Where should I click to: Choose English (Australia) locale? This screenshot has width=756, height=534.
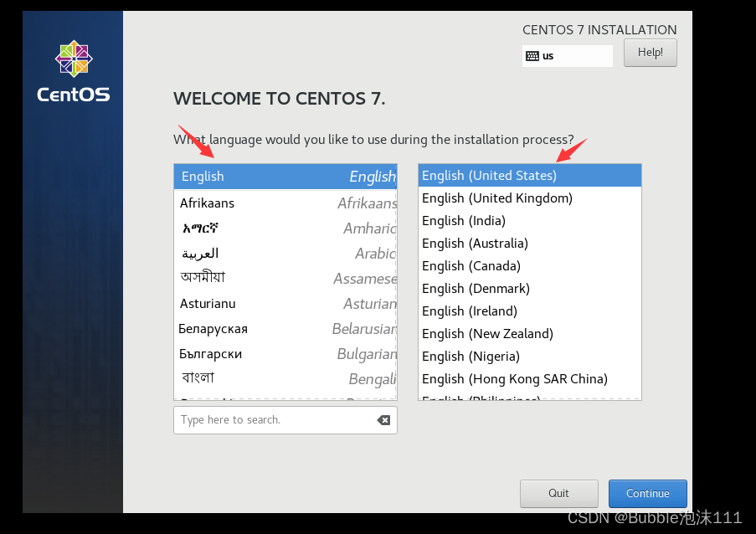point(530,244)
